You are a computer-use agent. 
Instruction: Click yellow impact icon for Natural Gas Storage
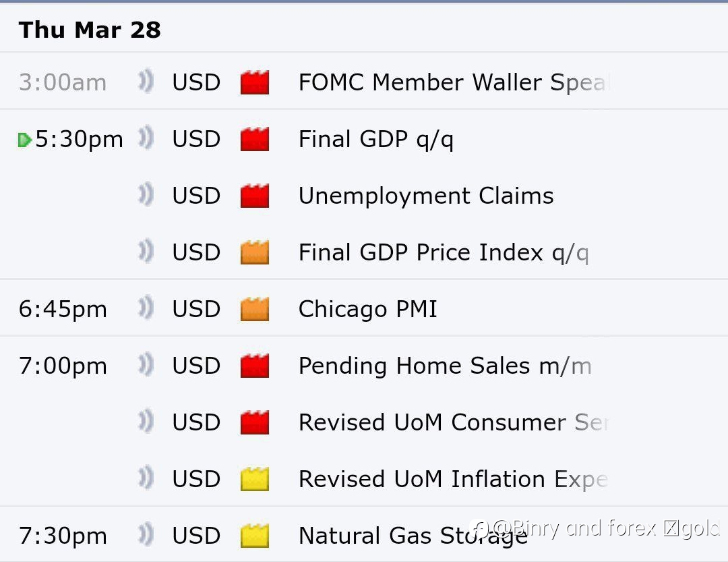[x=254, y=536]
